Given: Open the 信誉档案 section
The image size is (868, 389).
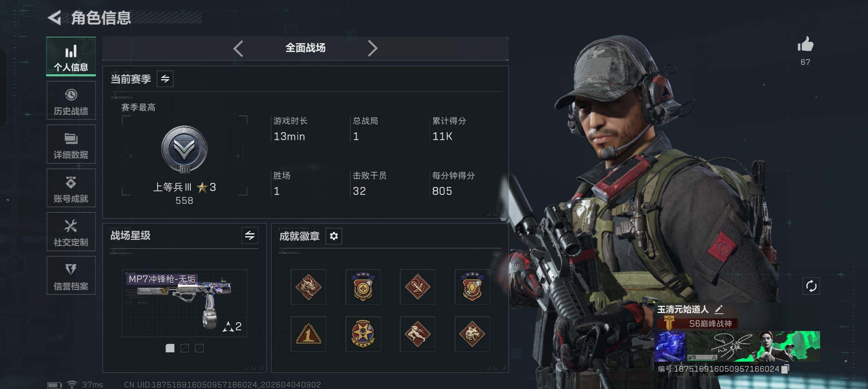Looking at the screenshot, I should click(71, 276).
